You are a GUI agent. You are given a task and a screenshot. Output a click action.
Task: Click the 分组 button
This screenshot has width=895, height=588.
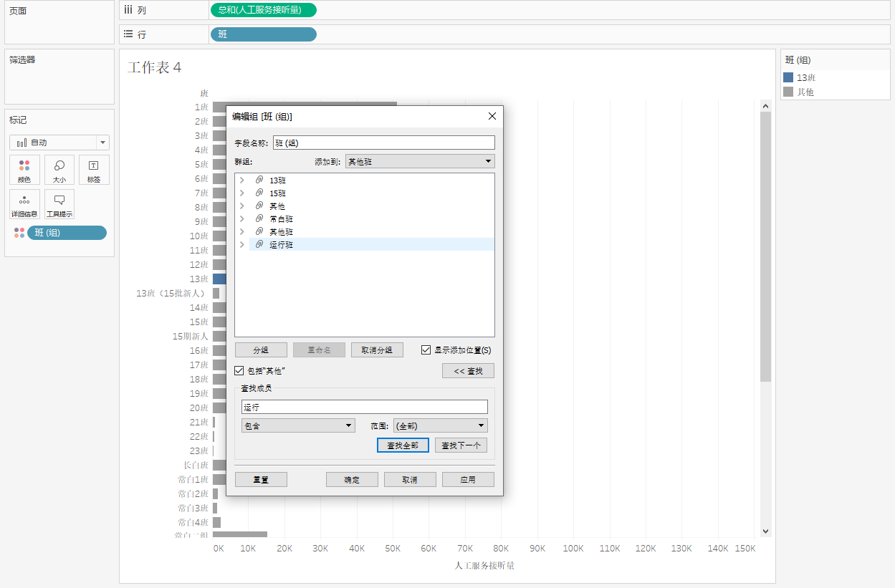click(261, 350)
